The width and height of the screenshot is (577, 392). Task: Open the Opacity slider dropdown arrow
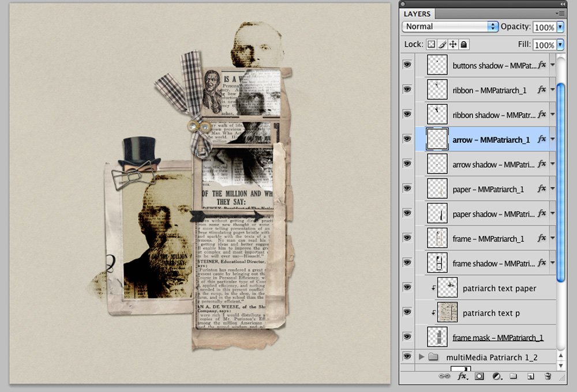(x=560, y=27)
